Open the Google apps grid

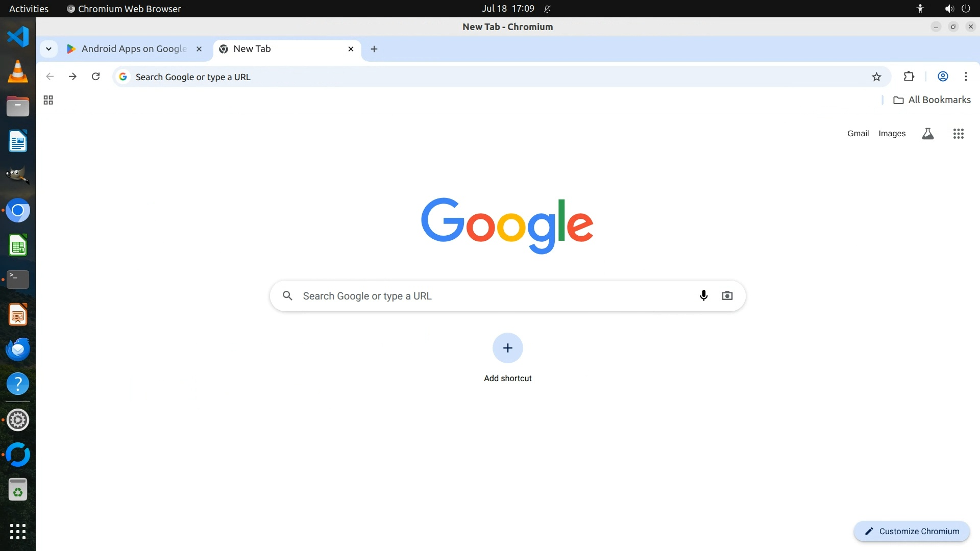958,134
